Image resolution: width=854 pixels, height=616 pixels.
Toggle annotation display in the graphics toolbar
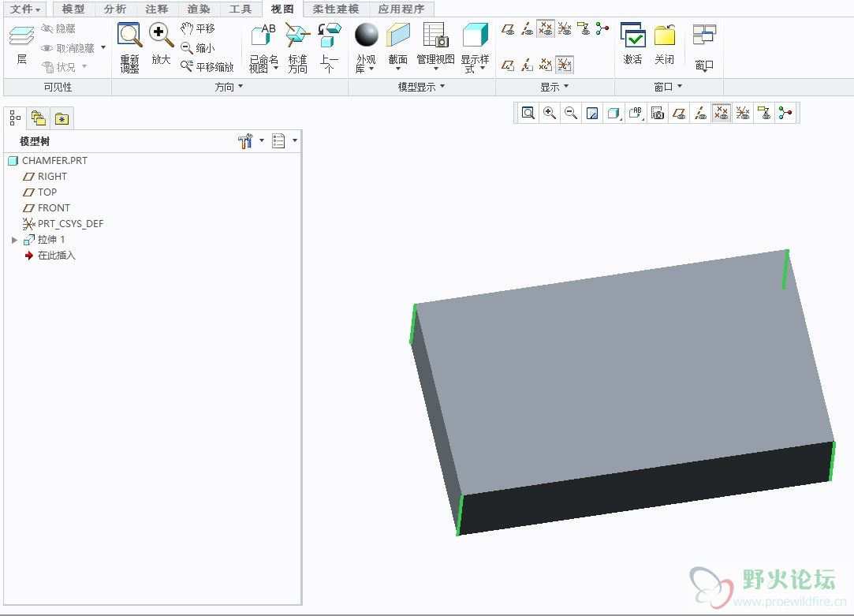click(763, 114)
